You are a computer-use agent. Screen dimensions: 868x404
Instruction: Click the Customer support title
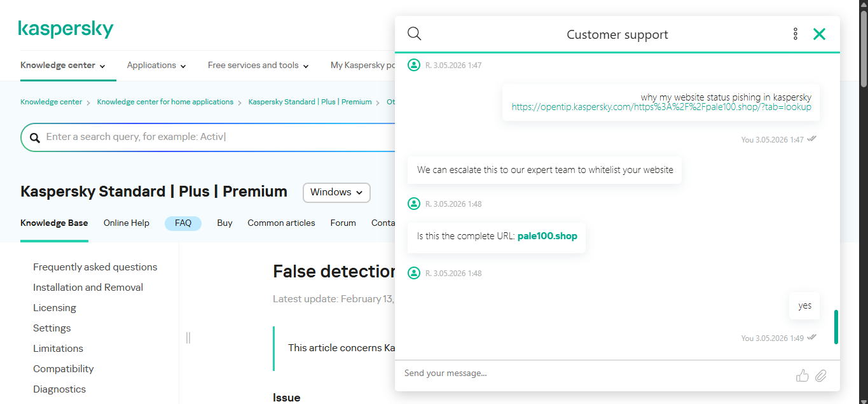pos(617,34)
